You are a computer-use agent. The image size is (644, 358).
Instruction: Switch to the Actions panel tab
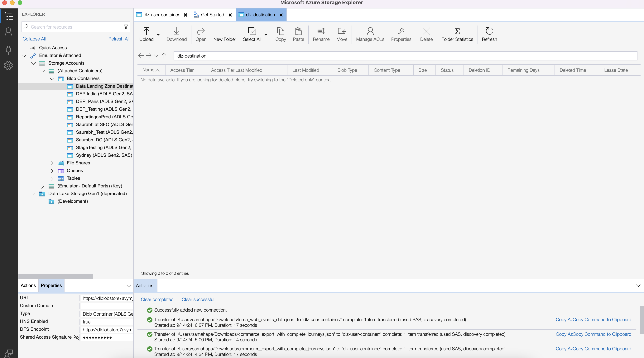click(28, 285)
